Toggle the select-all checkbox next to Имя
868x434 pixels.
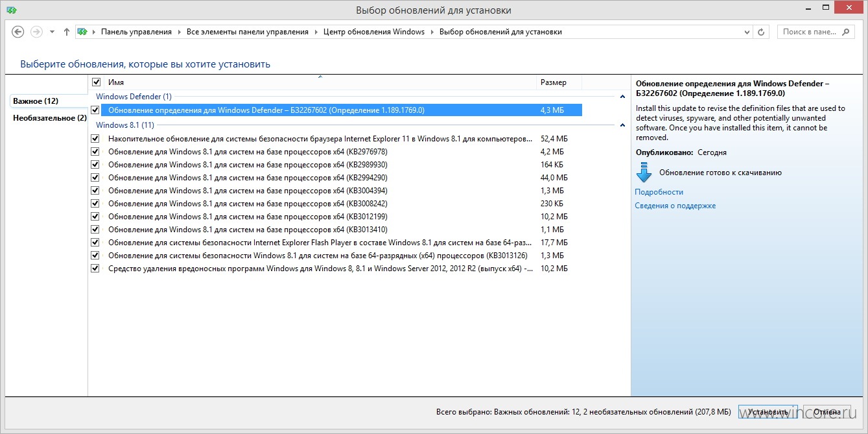(x=97, y=82)
